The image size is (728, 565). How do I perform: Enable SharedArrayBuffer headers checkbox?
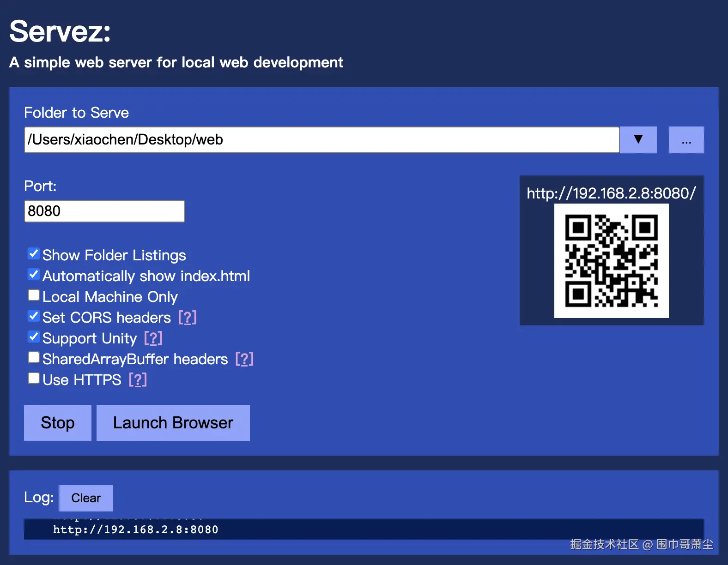pos(34,357)
